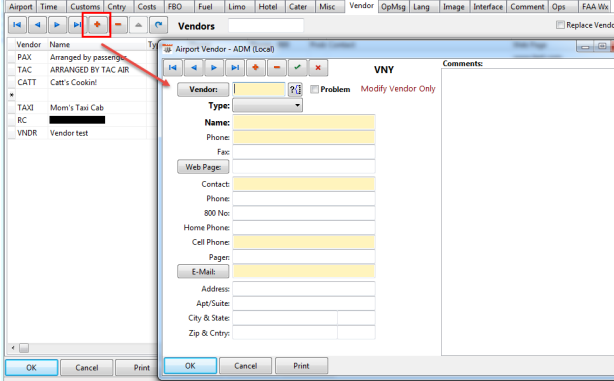Screen dimensions: 614x381
Task: Click the up-triangle edit icon in Vendors toolbar
Action: click(x=138, y=25)
